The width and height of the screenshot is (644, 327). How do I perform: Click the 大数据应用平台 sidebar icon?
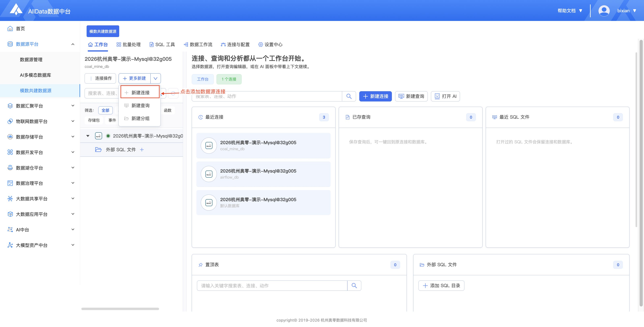(10, 214)
